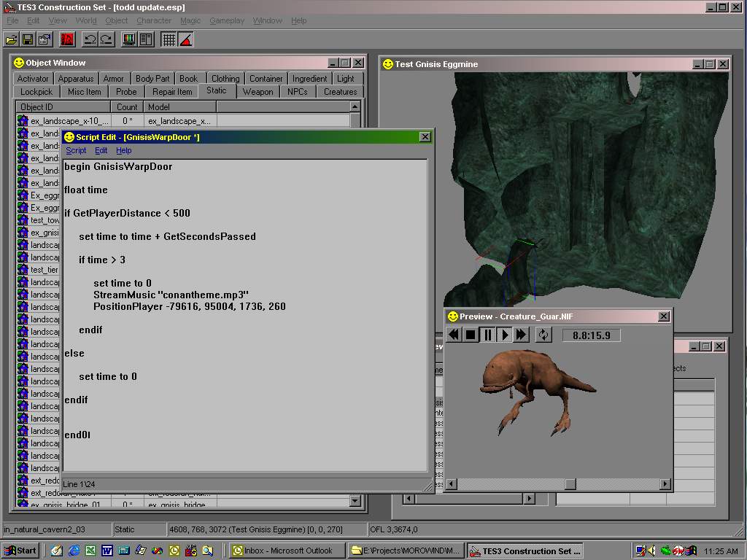
Task: Click the icon of the ex_landscape_x-10 row
Action: coord(23,121)
